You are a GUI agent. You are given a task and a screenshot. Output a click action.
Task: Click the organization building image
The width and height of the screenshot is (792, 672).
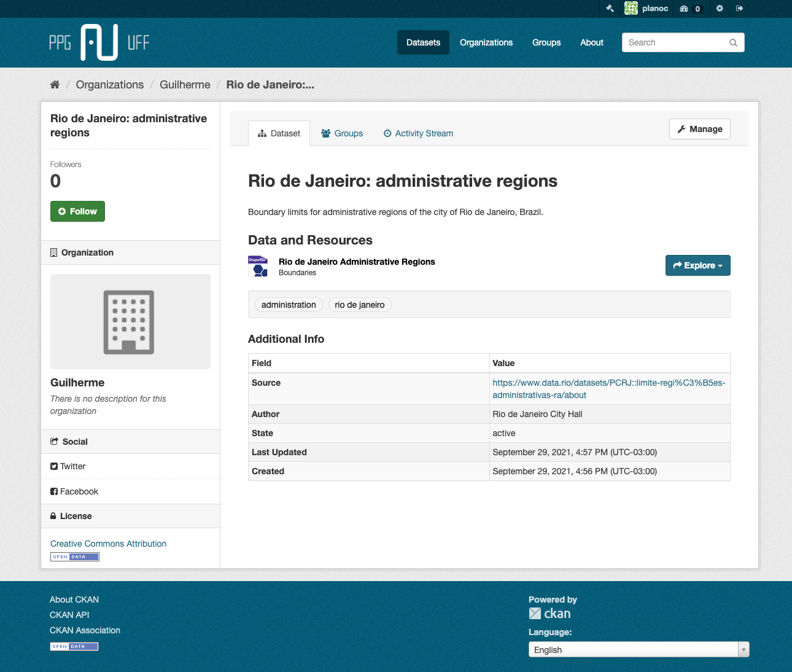click(130, 322)
